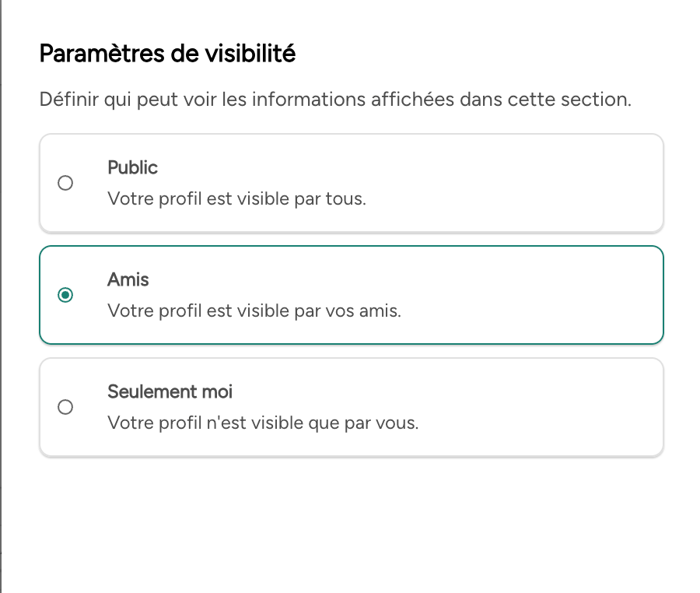Restrict profile visibility to only yourself
The height and width of the screenshot is (593, 700).
(66, 407)
